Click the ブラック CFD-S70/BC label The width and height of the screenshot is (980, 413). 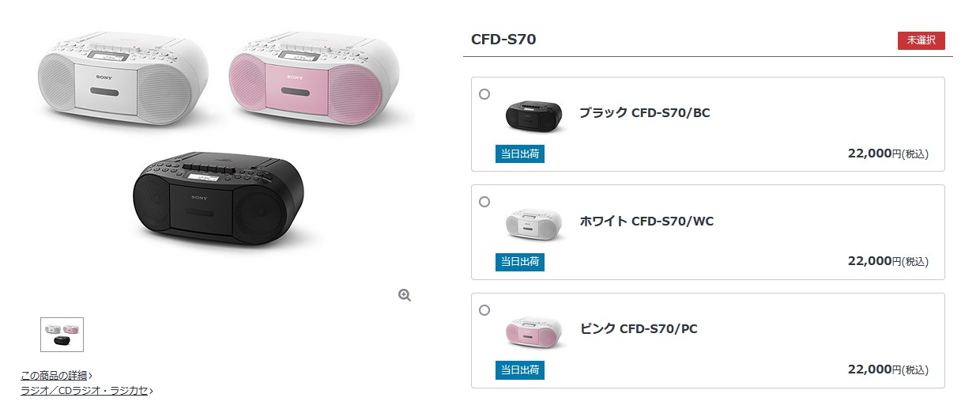click(644, 113)
